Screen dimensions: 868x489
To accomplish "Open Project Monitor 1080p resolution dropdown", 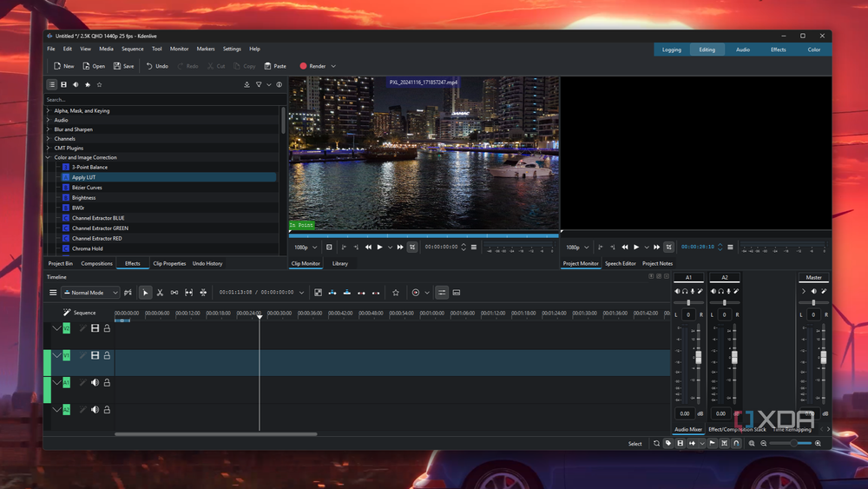I will (x=577, y=247).
